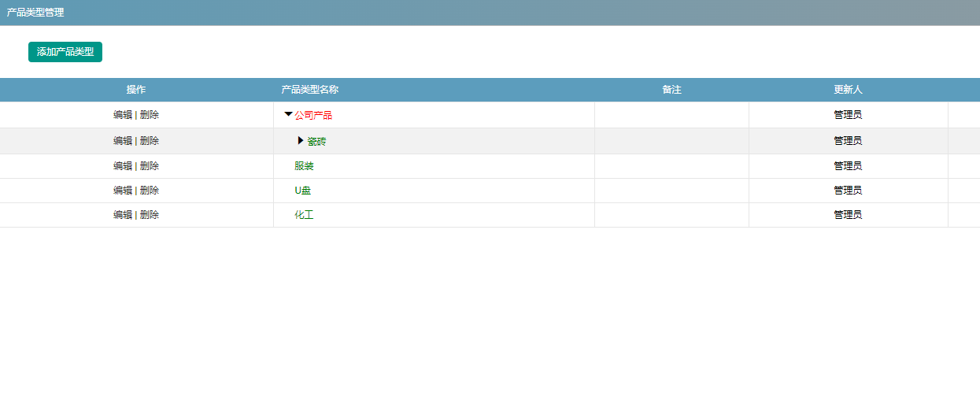
Task: Edit the 瓷砖 row
Action: [x=123, y=141]
